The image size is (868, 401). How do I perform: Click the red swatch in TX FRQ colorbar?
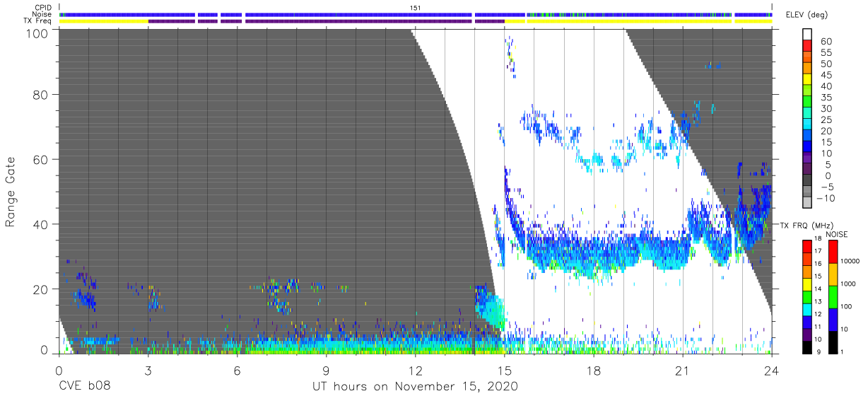(x=808, y=245)
